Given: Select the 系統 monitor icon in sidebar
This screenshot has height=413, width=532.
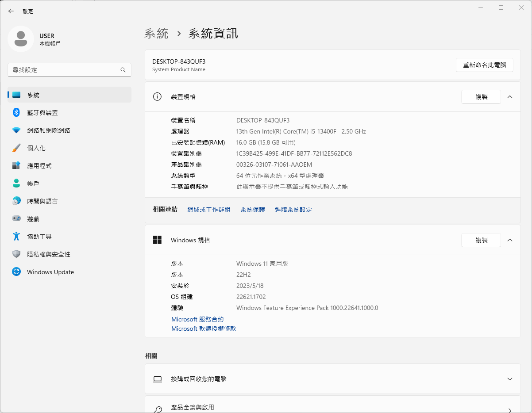Looking at the screenshot, I should tap(16, 95).
